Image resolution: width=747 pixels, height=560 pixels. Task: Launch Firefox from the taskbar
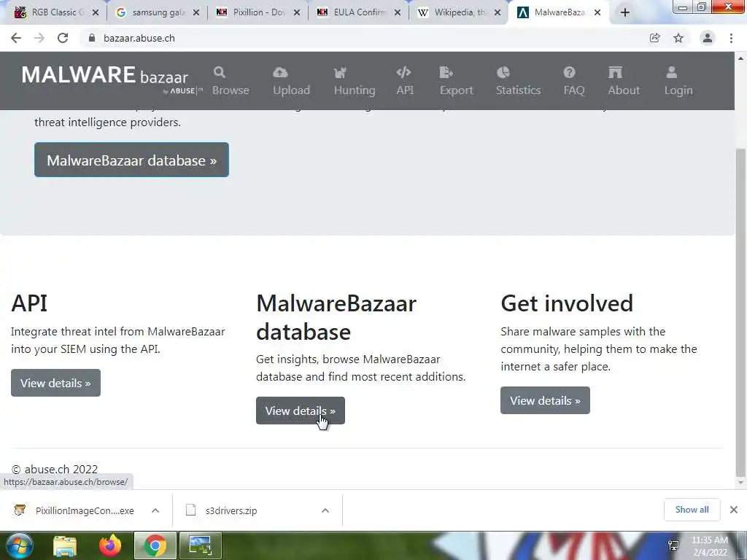coord(110,545)
